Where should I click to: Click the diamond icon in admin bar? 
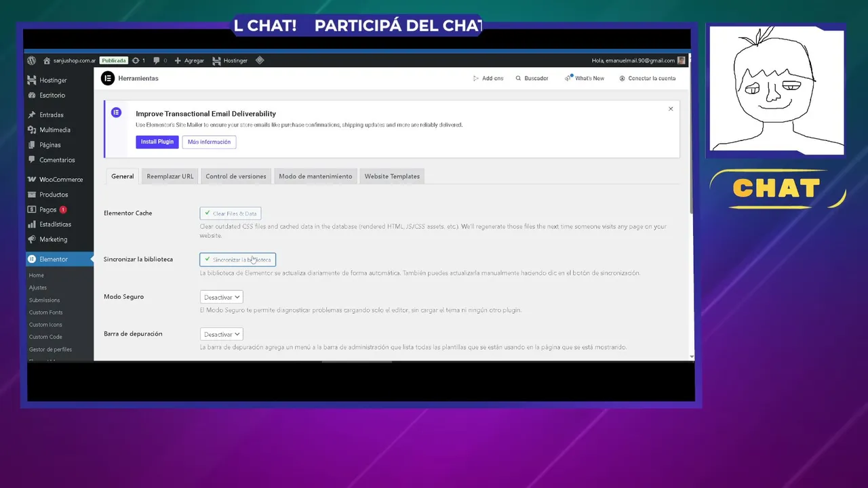pyautogui.click(x=260, y=60)
